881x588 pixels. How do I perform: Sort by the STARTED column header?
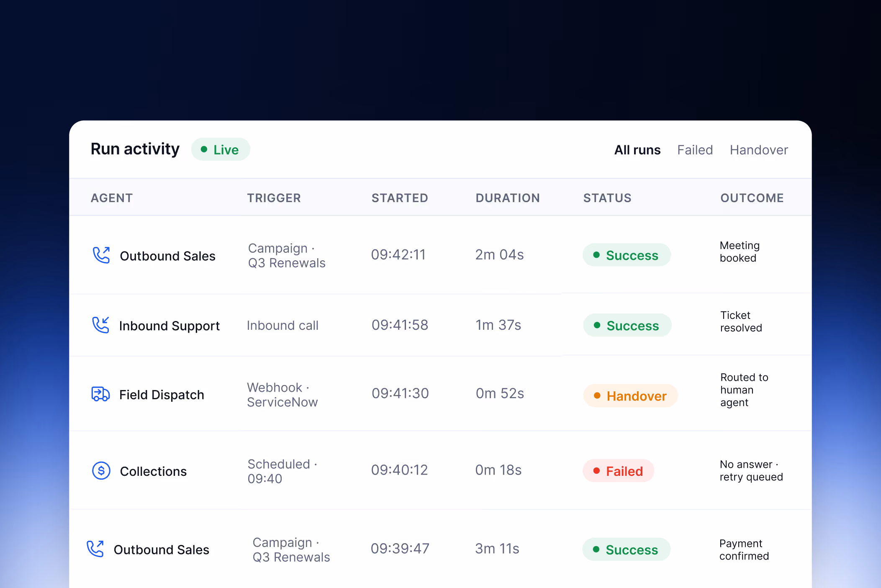tap(400, 198)
